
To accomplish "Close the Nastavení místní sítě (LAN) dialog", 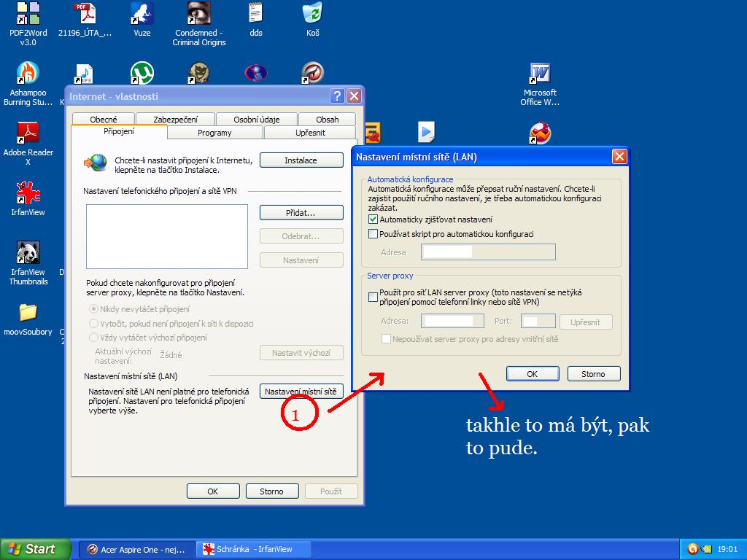I will click(x=619, y=156).
